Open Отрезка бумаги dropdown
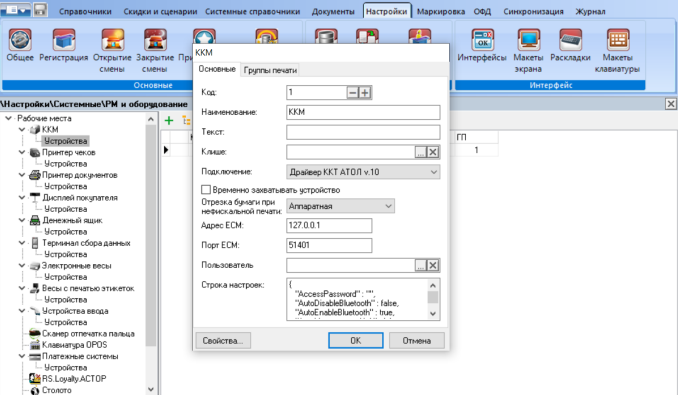This screenshot has width=679, height=395. pyautogui.click(x=340, y=206)
